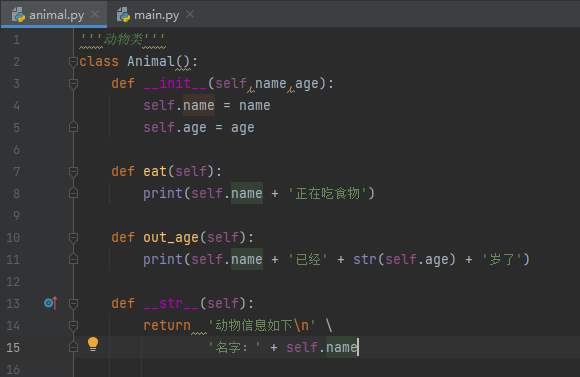Click the yellow lightbulb quick-fix icon
The height and width of the screenshot is (377, 580).
pos(93,344)
